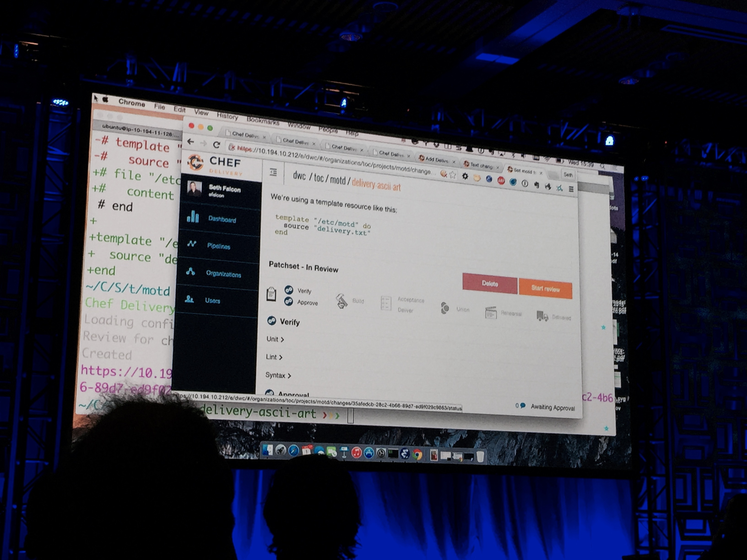The height and width of the screenshot is (560, 747).
Task: Click the Organizations sidebar icon
Action: click(190, 271)
